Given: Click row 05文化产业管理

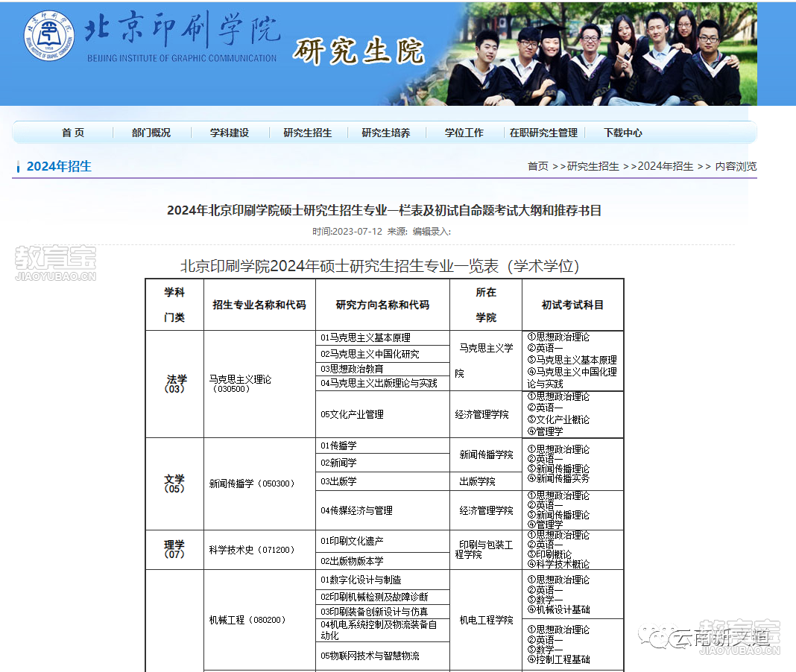Looking at the screenshot, I should pos(382,414).
